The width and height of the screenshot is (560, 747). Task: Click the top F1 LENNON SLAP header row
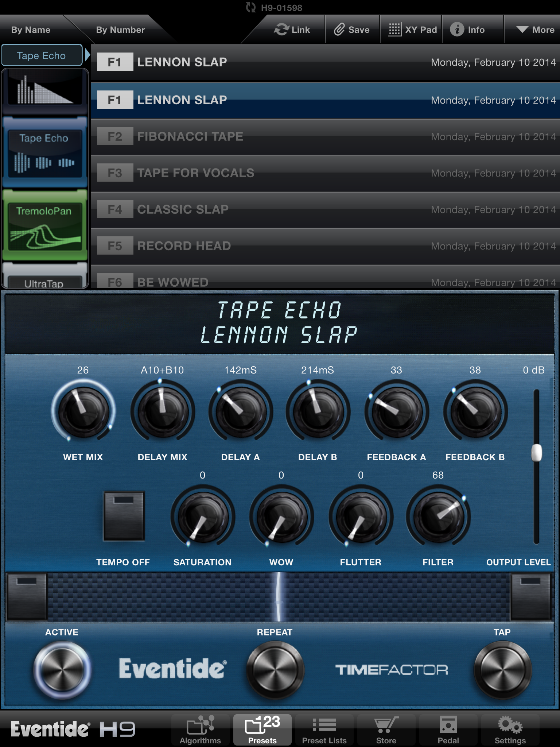point(325,62)
